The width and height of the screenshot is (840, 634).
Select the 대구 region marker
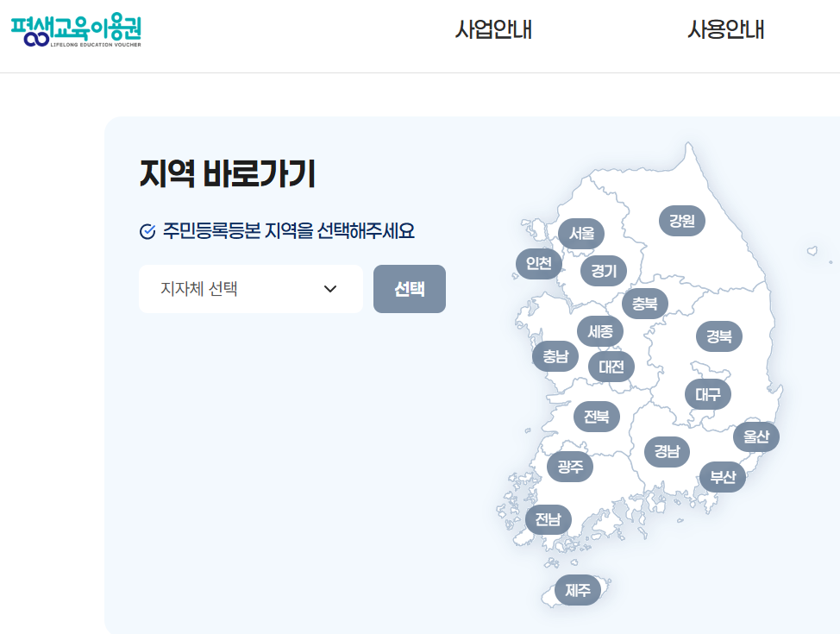(708, 394)
